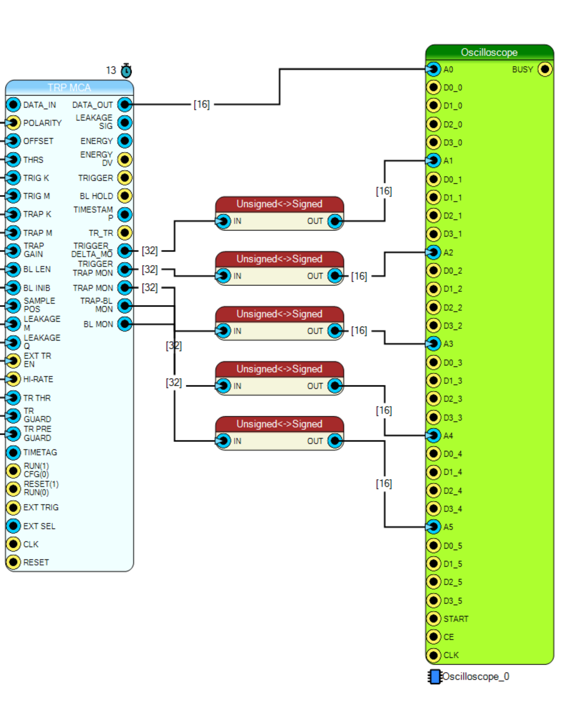Click the A5 input port on Oscilloscope
Viewport: 588px width, 704px height.
pos(433,527)
